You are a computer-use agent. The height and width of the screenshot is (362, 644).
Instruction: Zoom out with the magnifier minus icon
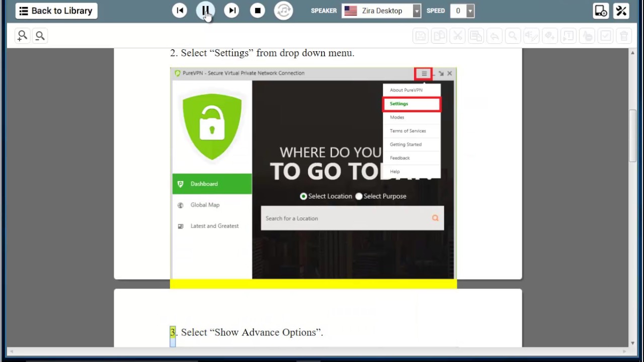point(40,35)
